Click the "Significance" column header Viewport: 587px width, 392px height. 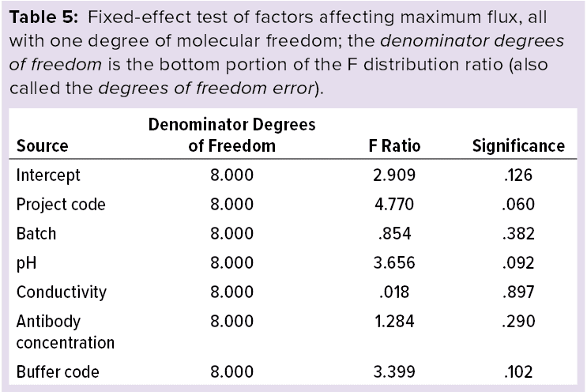click(518, 145)
